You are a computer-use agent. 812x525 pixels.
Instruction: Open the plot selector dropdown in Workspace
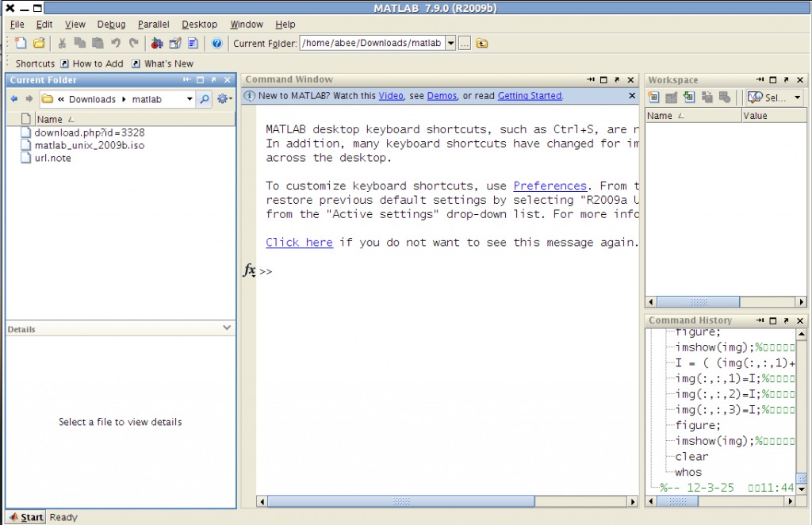[797, 97]
